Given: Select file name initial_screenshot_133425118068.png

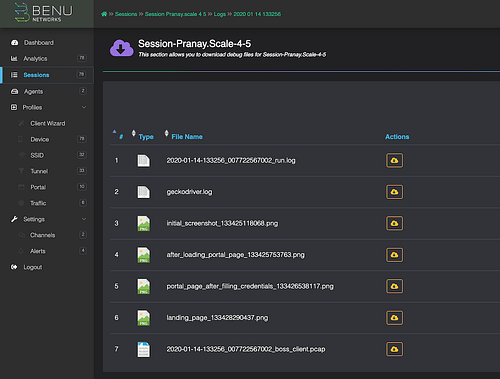Looking at the screenshot, I should click(222, 223).
